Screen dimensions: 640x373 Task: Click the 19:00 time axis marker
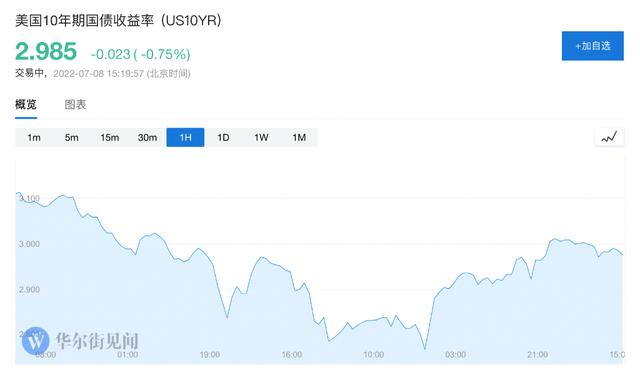[209, 354]
